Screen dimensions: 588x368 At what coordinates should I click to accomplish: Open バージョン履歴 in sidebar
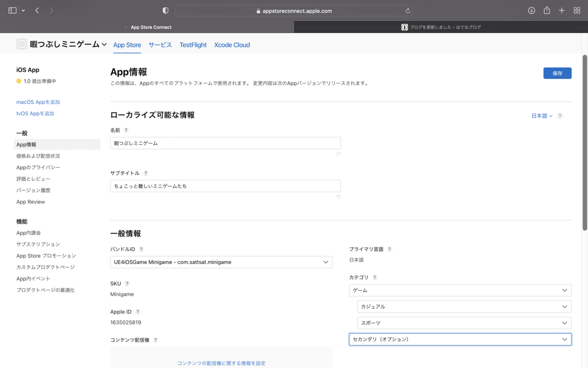pos(33,190)
